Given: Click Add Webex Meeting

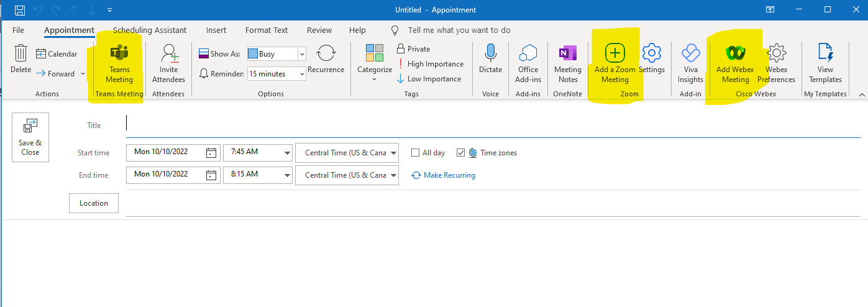Looking at the screenshot, I should pos(735,64).
